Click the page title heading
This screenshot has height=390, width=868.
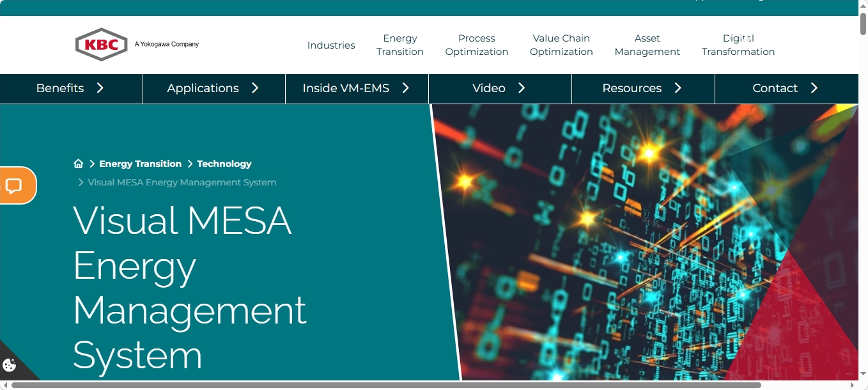pyautogui.click(x=190, y=287)
